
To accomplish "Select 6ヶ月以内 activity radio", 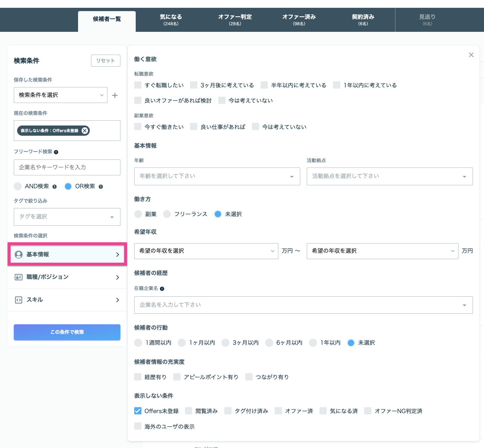I will click(x=269, y=343).
